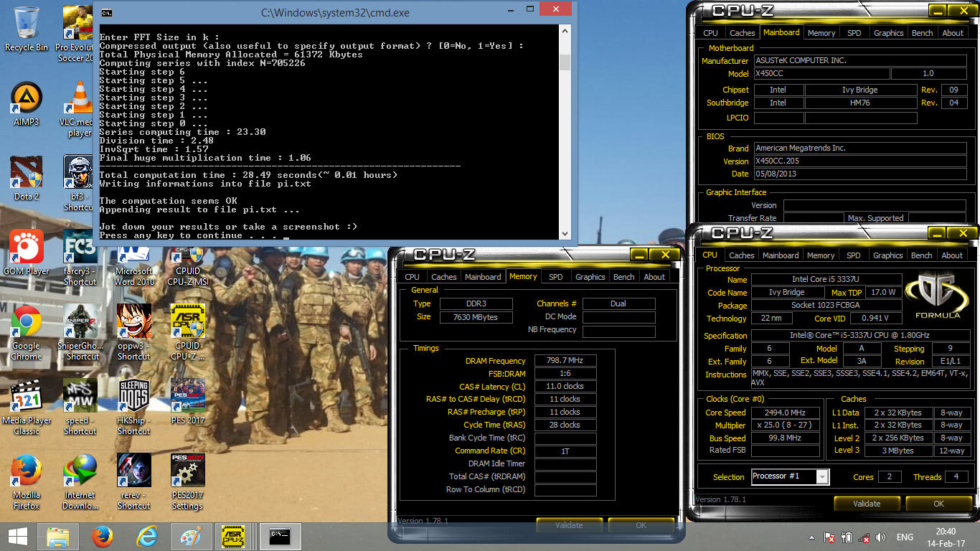Launch AIMP3 from the desktop

27,104
